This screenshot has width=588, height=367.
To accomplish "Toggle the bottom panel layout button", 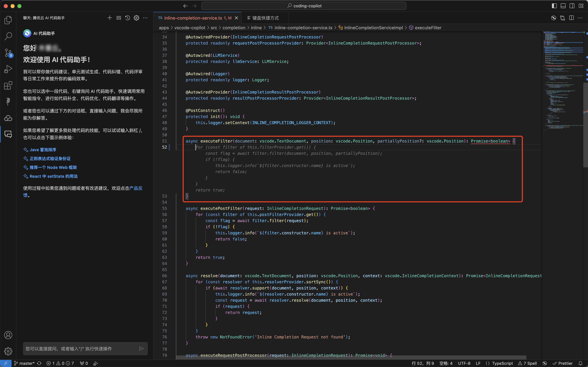I will click(x=563, y=6).
